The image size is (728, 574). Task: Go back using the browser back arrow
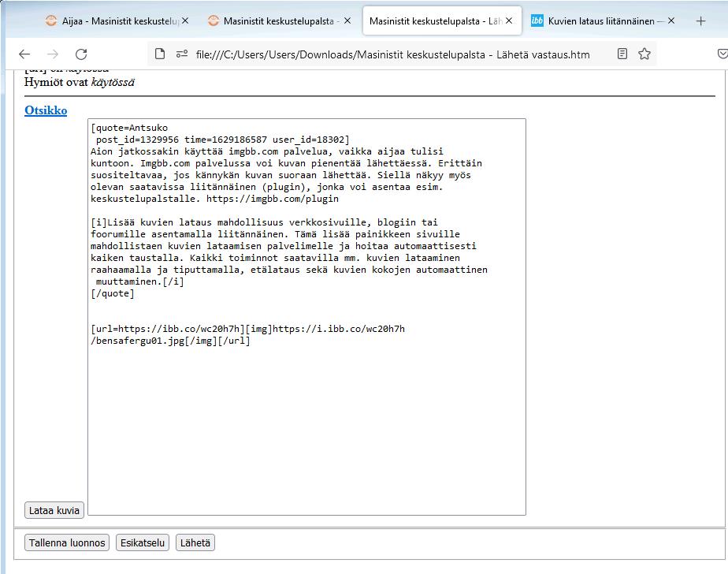point(24,54)
